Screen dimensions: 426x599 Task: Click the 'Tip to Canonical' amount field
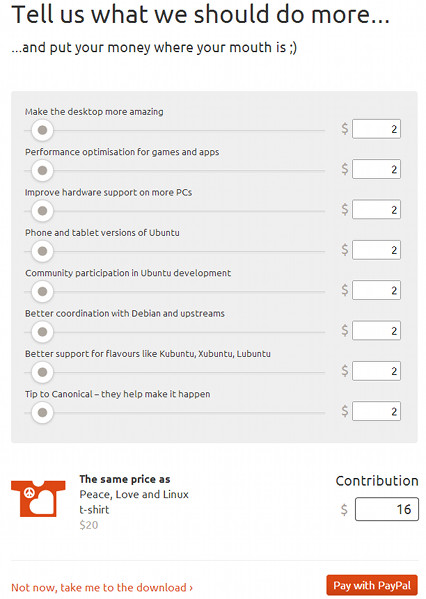point(376,411)
